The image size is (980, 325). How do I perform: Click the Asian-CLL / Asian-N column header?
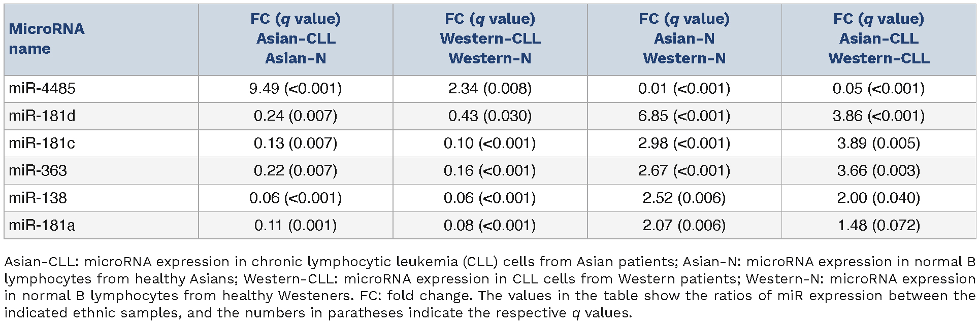[x=296, y=39]
